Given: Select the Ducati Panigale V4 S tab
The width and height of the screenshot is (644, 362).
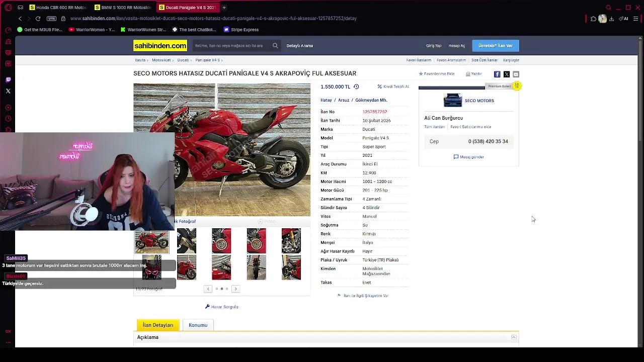Looking at the screenshot, I should [187, 8].
